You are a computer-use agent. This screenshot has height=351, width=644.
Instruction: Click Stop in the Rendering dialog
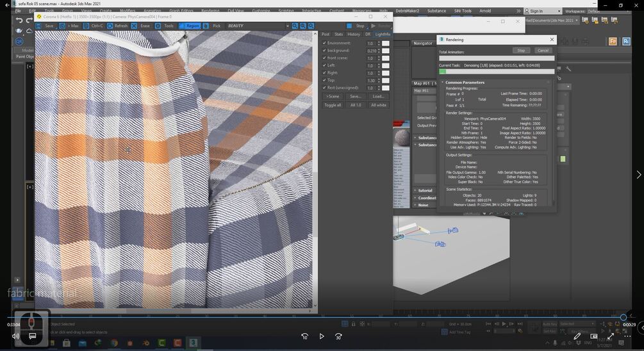point(521,51)
